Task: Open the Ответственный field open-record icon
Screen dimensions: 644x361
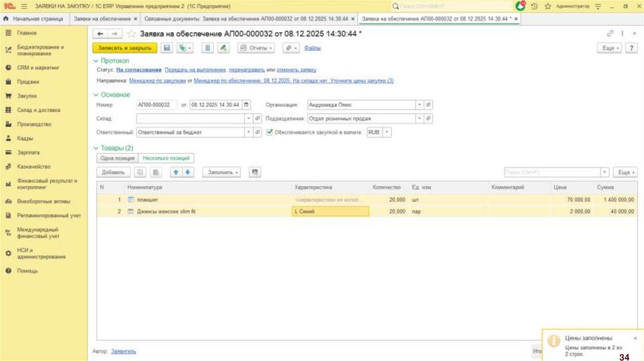Action: pos(257,132)
